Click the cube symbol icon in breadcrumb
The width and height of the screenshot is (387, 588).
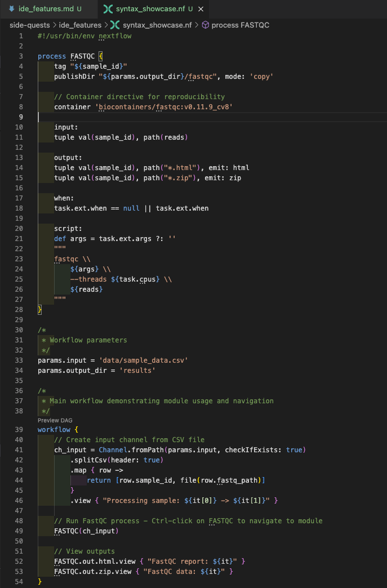click(206, 25)
